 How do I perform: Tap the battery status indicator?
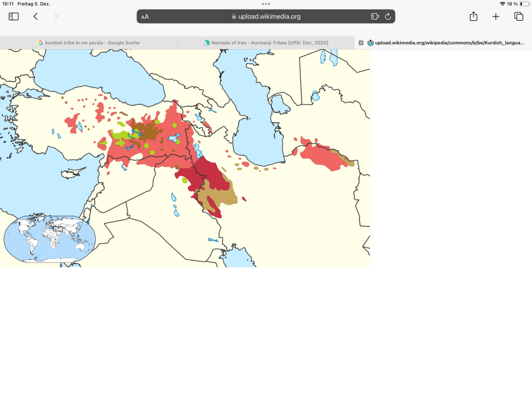coord(524,4)
